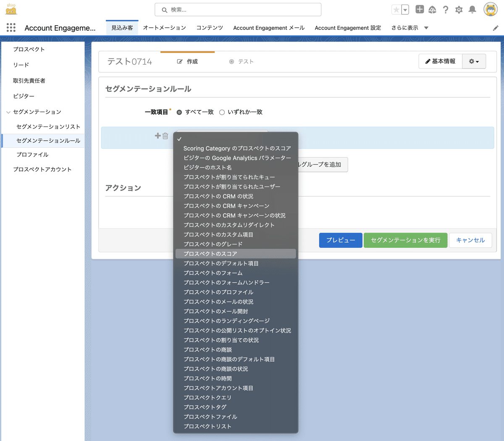The height and width of the screenshot is (441, 504).
Task: Choose プロスペクトが割り当てられたユーザー option
Action: 236,187
